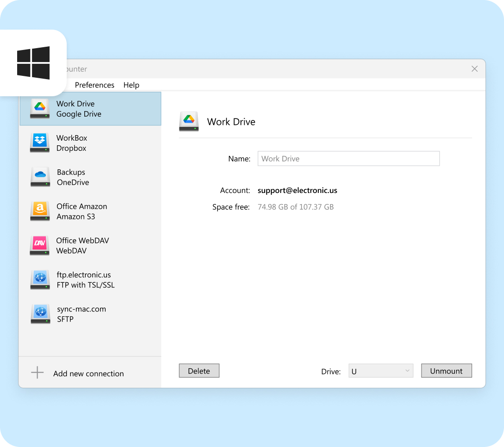This screenshot has width=504, height=447.
Task: Click the Dropbox drive icon
Action: pos(40,143)
